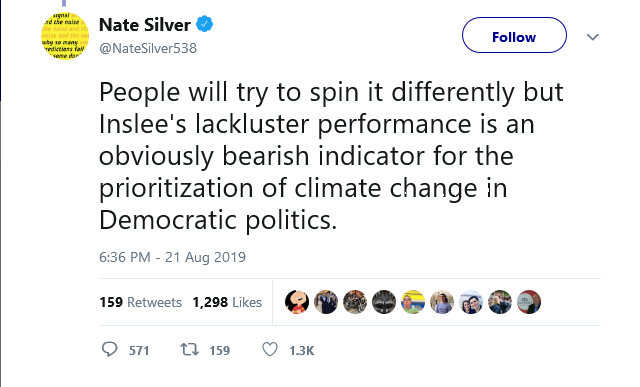Viewport: 640px width, 387px height.
Task: View the list of 1,298 Likes
Action: click(227, 302)
